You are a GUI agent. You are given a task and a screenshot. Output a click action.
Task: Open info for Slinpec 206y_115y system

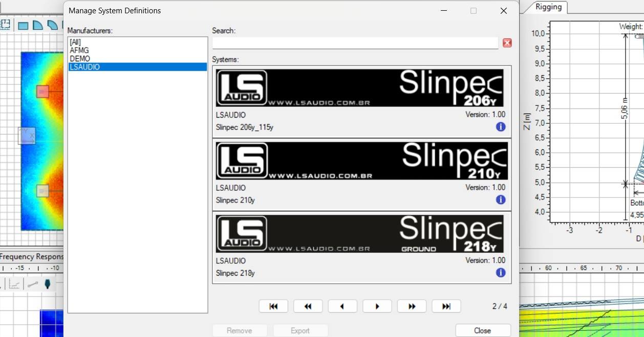(x=501, y=127)
